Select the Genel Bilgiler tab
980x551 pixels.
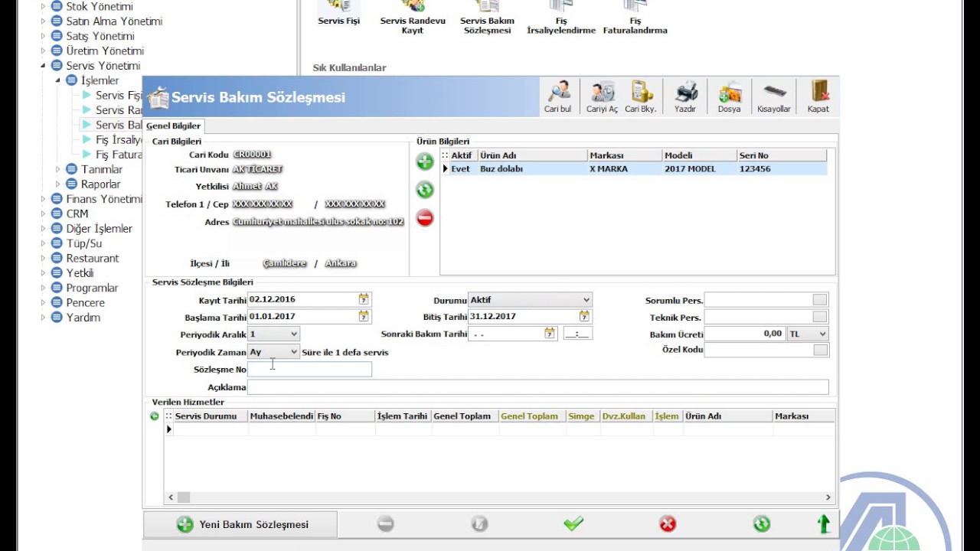click(174, 126)
